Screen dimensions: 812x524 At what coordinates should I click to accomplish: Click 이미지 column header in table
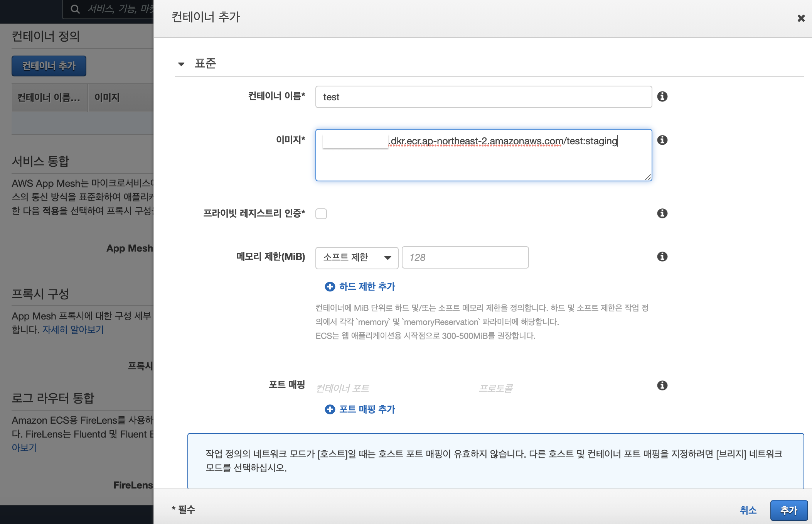pos(107,98)
